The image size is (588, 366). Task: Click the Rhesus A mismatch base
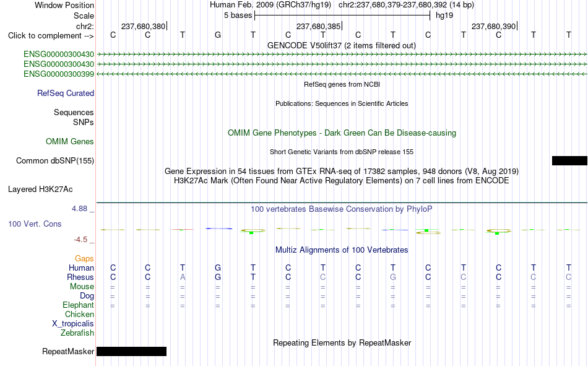(183, 277)
